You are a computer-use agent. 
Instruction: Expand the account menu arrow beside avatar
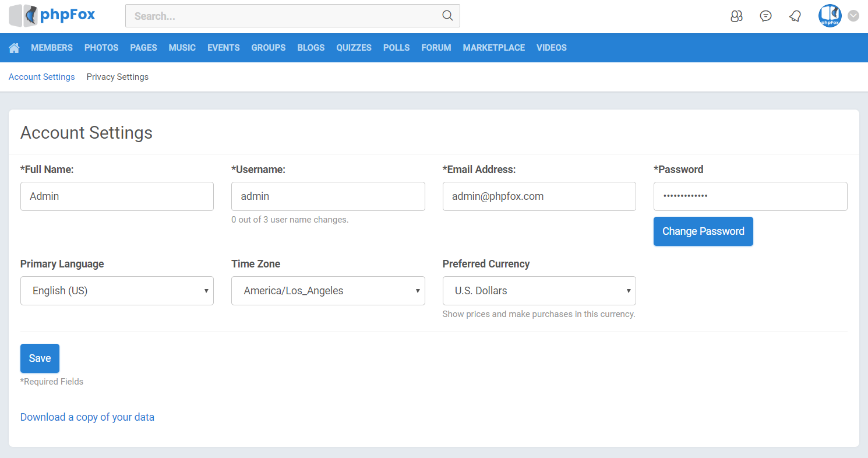[853, 16]
